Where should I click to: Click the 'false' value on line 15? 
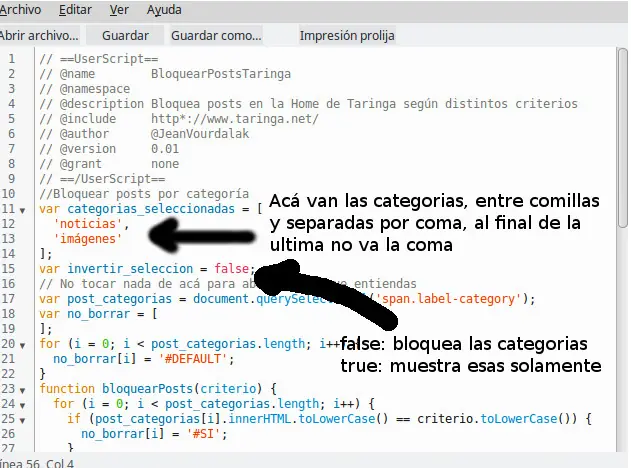pyautogui.click(x=231, y=269)
